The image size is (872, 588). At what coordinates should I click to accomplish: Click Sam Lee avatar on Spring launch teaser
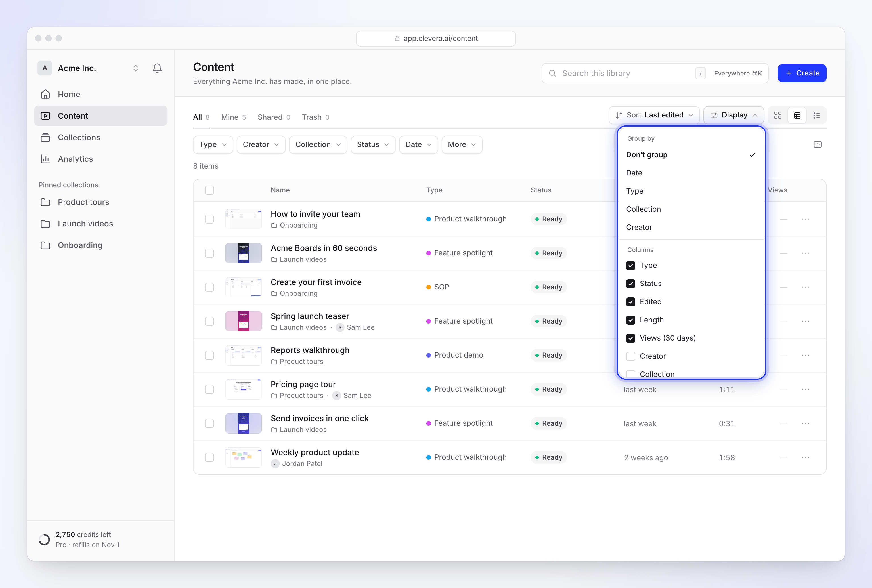(x=340, y=327)
